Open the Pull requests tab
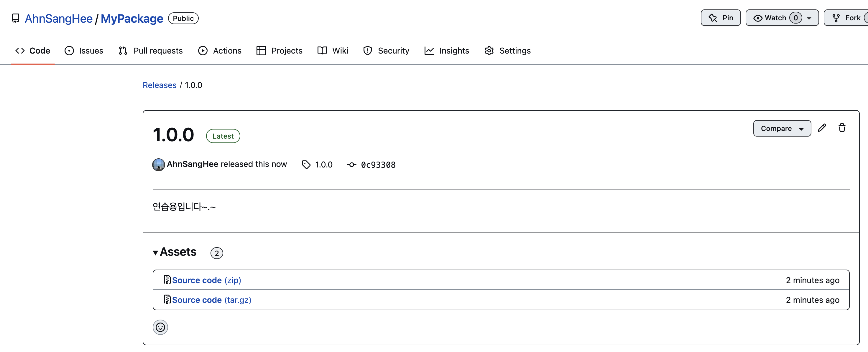The width and height of the screenshot is (868, 352). tap(151, 51)
